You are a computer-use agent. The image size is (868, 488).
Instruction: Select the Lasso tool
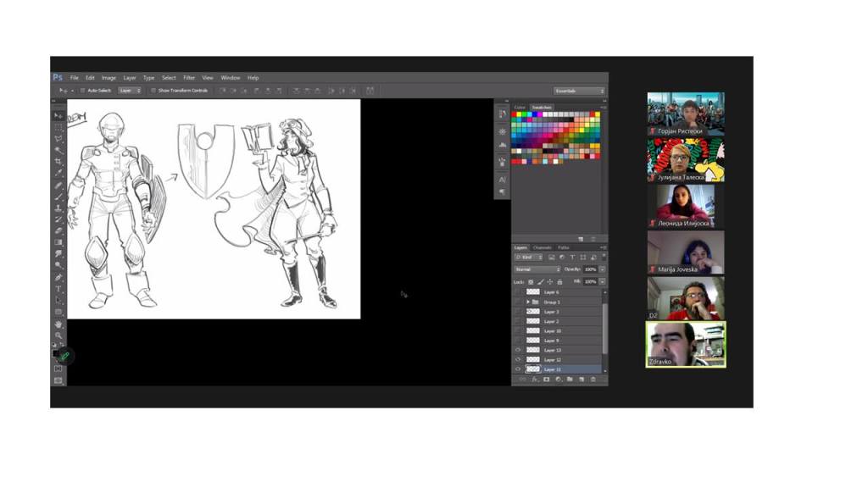pyautogui.click(x=58, y=138)
